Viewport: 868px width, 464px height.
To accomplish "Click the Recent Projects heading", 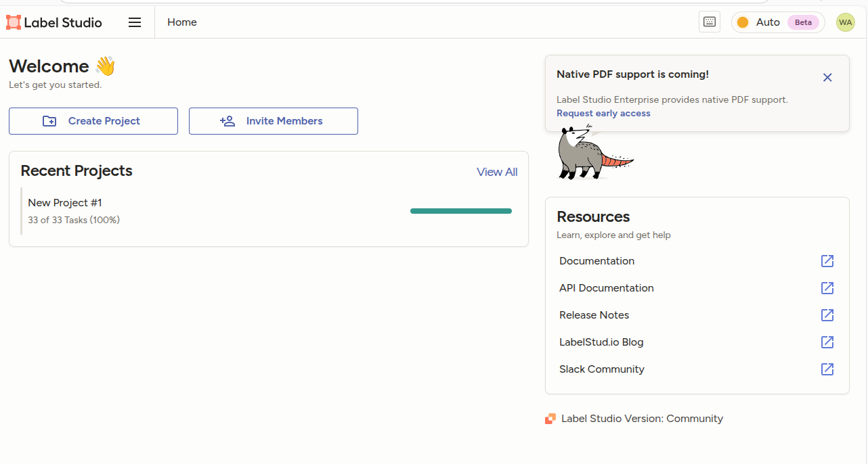I will (77, 171).
